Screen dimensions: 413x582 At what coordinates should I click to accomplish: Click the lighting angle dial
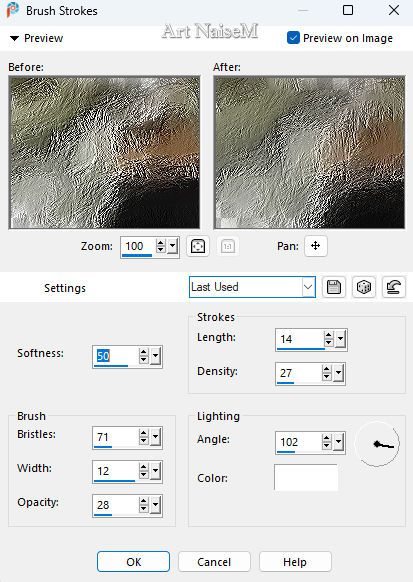click(x=377, y=444)
